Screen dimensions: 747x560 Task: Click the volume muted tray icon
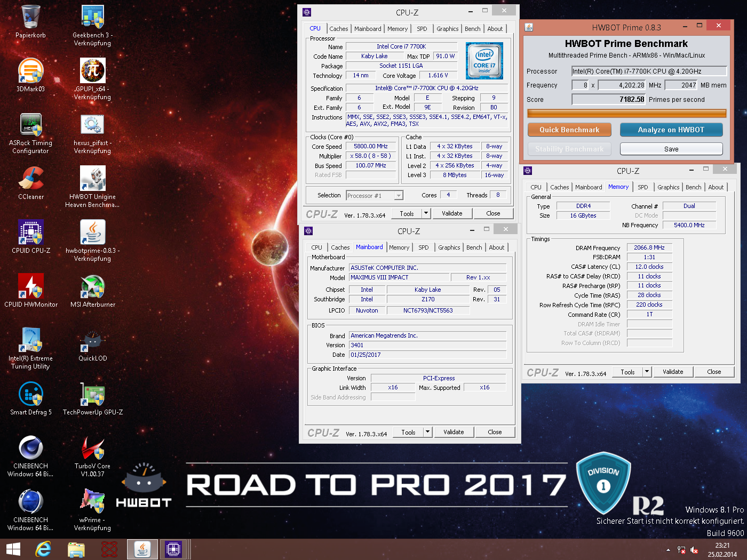(694, 550)
